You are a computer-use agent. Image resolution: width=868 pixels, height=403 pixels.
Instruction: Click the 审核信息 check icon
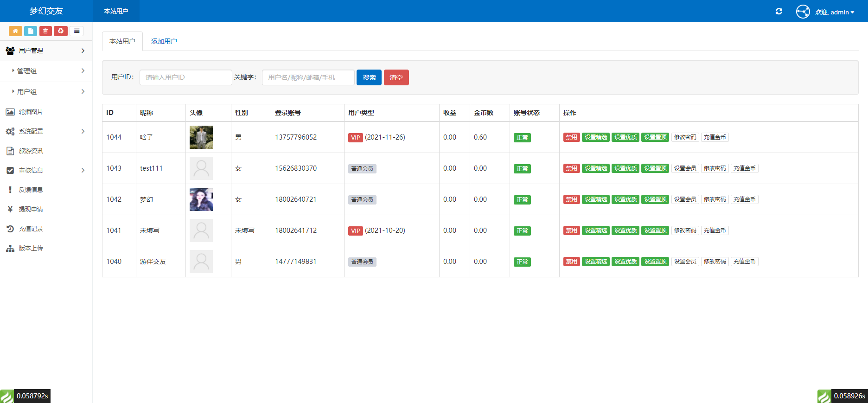coord(10,170)
